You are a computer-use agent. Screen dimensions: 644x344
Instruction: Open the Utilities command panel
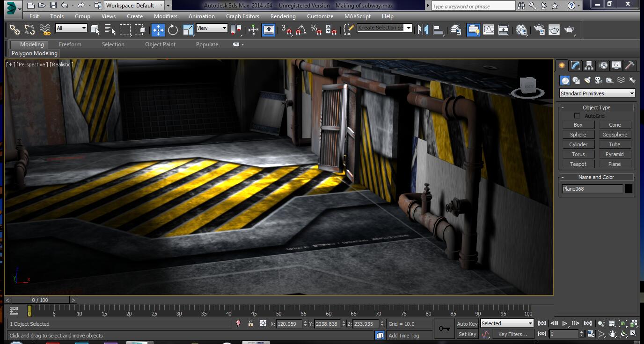629,65
